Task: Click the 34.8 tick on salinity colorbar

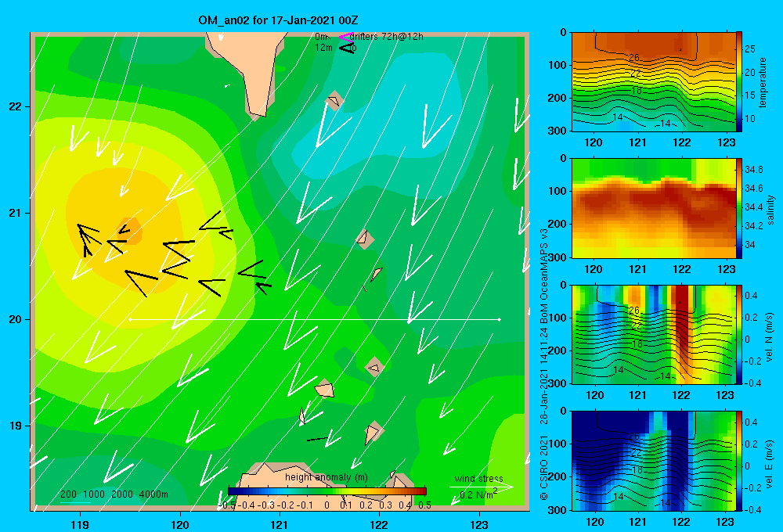Action: 753,170
